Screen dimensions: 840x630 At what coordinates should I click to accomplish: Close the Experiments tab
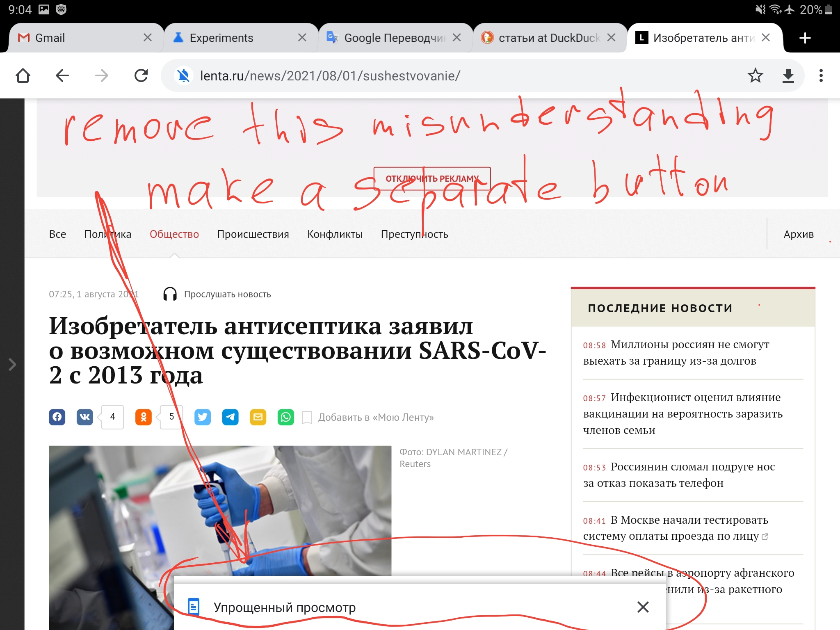point(302,38)
